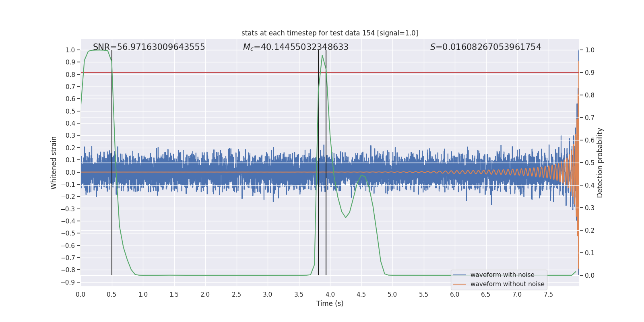The width and height of the screenshot is (644, 322).
Task: Click the 'waveform with noise' legend label
Action: 502,275
